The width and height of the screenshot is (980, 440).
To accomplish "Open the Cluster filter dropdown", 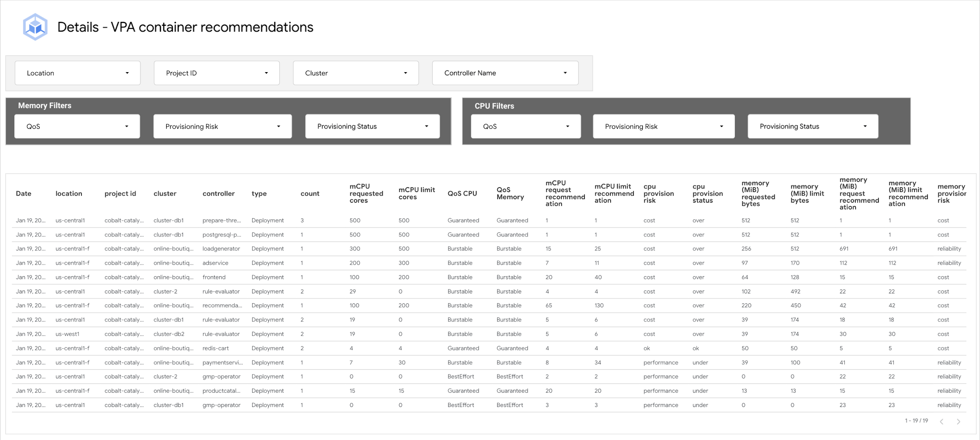I will [356, 73].
